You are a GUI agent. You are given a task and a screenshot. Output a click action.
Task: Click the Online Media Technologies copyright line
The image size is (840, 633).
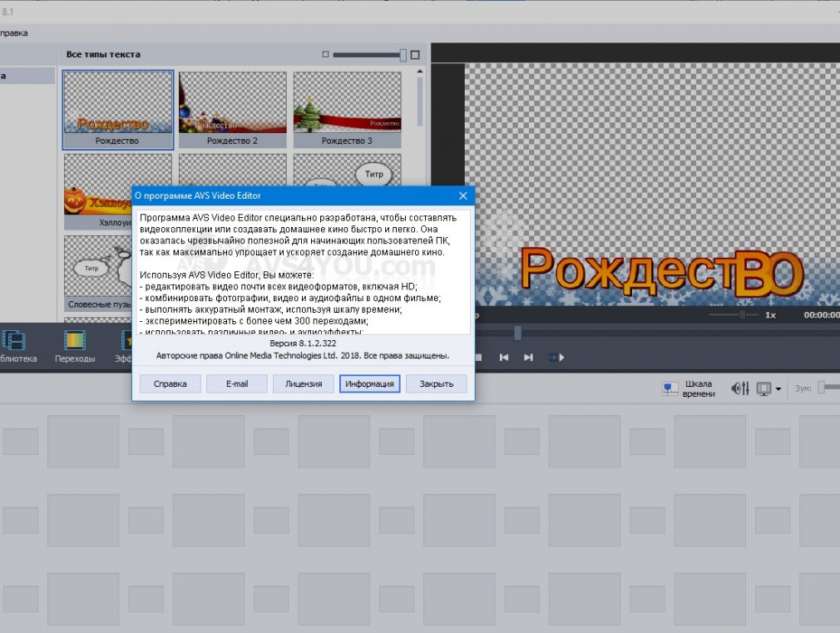[303, 355]
